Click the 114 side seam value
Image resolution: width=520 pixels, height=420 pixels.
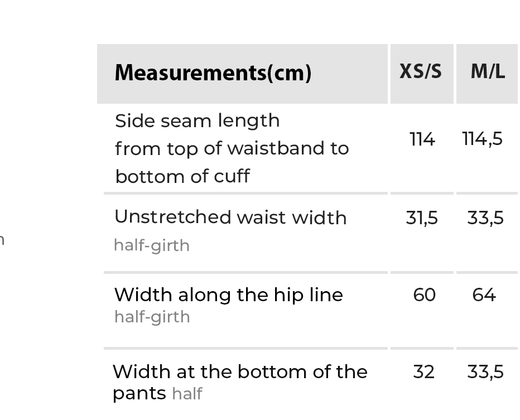(x=422, y=139)
